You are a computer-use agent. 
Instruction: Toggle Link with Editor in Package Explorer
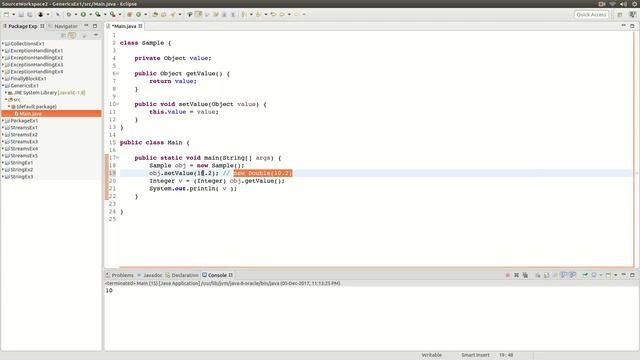(72, 36)
